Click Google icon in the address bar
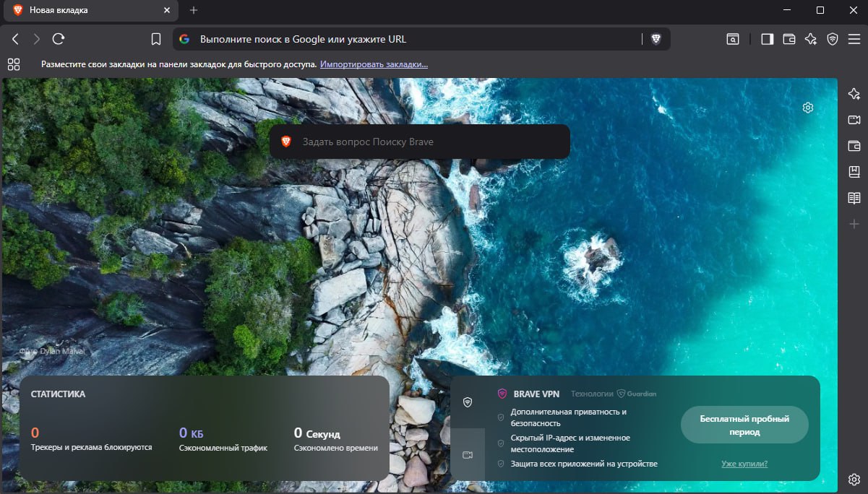The width and height of the screenshot is (868, 494). pyautogui.click(x=184, y=39)
